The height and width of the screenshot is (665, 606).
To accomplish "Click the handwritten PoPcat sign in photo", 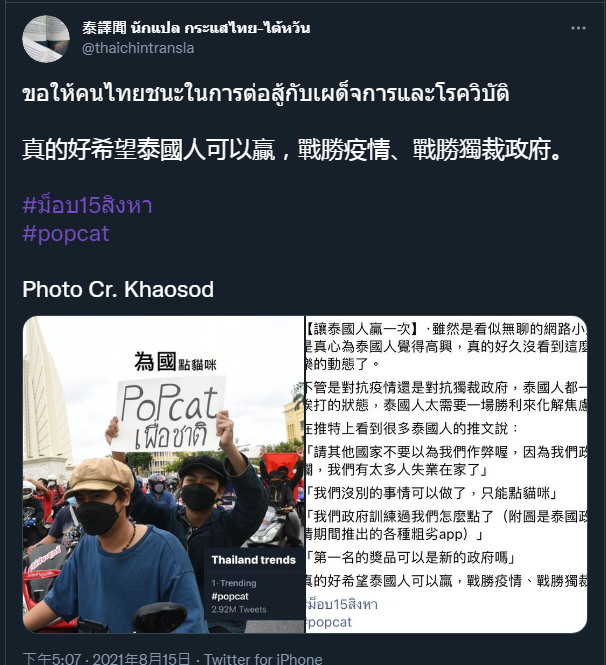I will point(168,414).
